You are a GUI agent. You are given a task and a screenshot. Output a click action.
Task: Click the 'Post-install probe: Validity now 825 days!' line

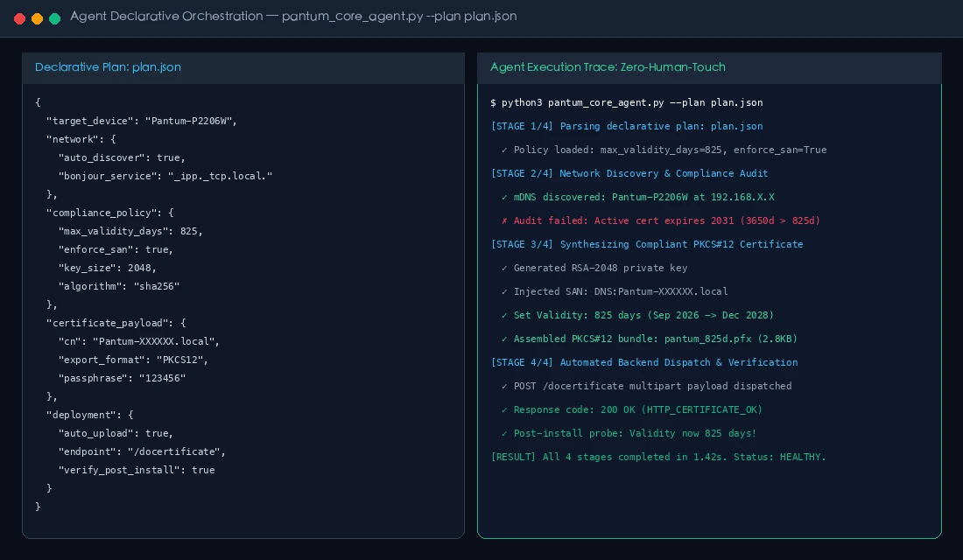629,433
